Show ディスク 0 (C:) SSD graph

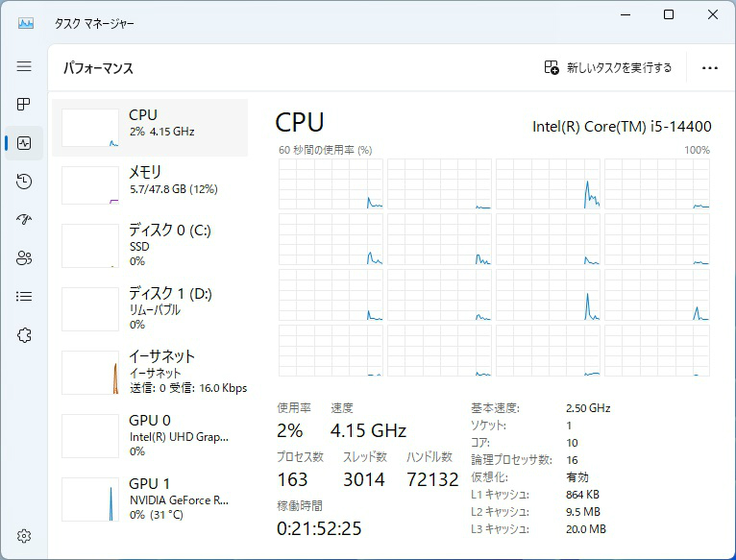tap(150, 245)
